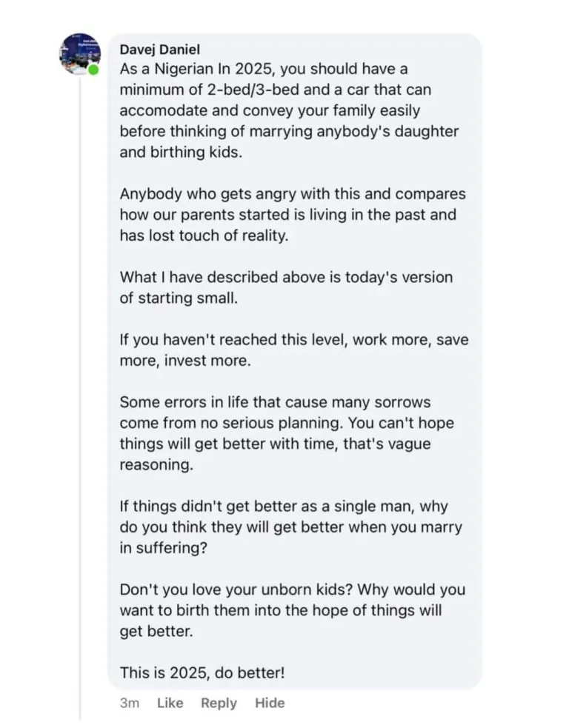Hide this comment
569x728 pixels.
pyautogui.click(x=270, y=703)
